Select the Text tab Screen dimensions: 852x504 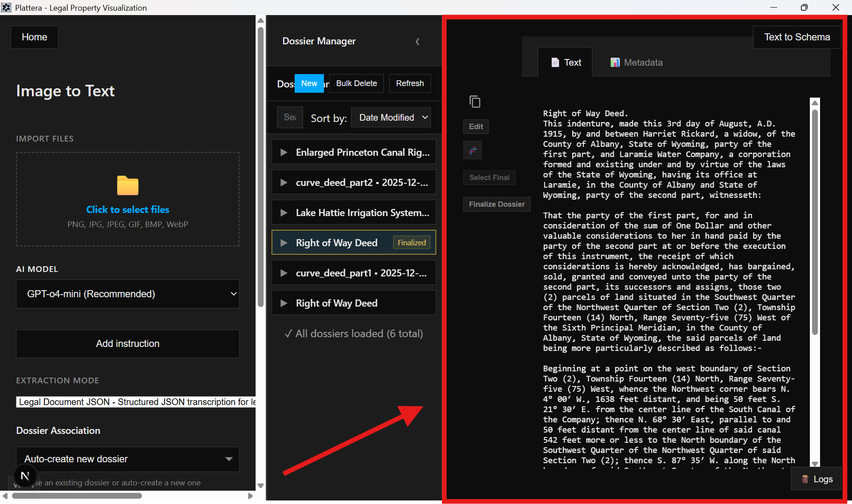[572, 62]
